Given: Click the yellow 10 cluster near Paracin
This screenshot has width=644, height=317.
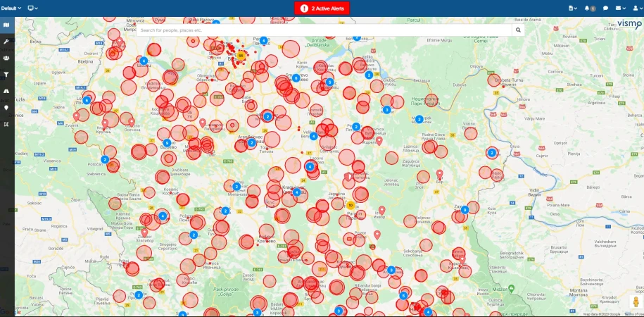Looking at the screenshot, I should [351, 205].
